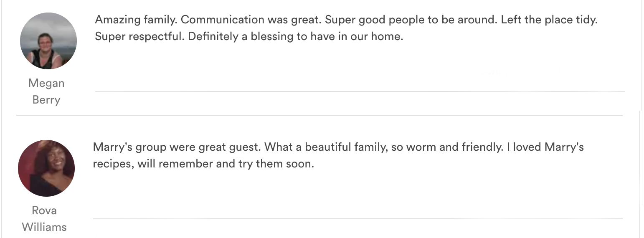Viewport: 644px width, 238px height.
Task: Click the "Super respectful." sentence
Action: [139, 36]
